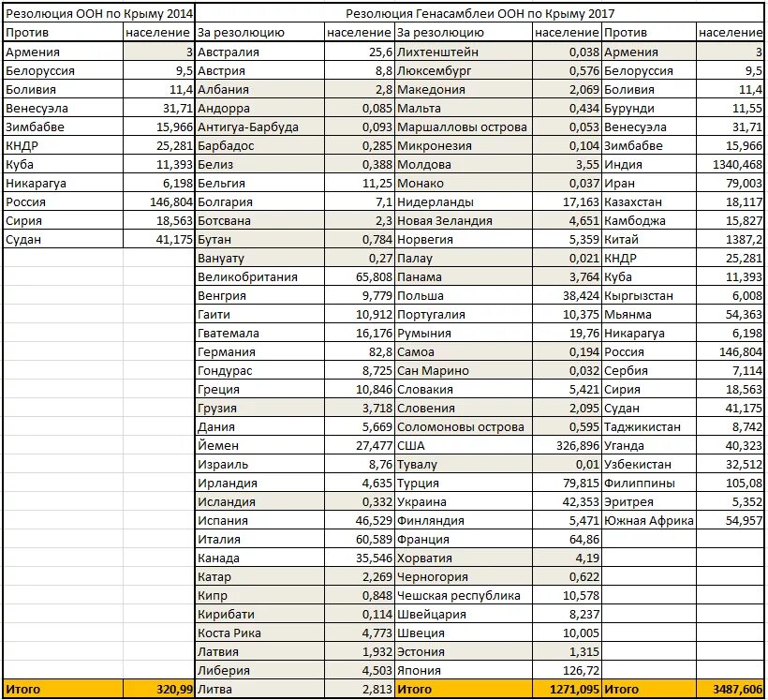
Task: Select the 'Эритрея' cell
Action: pyautogui.click(x=649, y=501)
